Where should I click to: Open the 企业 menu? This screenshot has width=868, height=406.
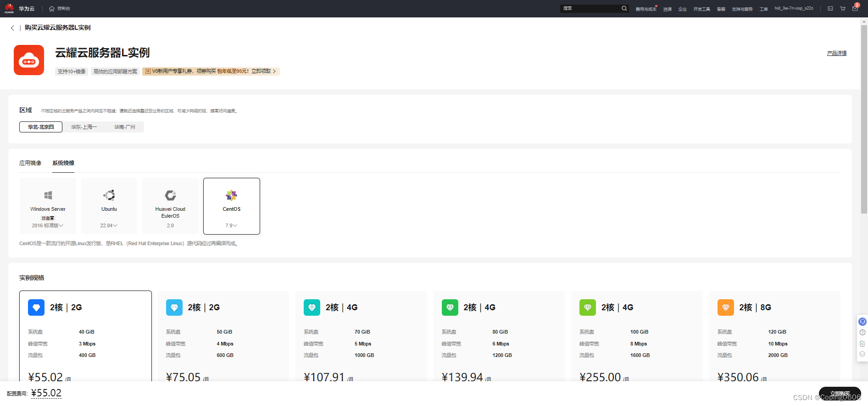683,9
